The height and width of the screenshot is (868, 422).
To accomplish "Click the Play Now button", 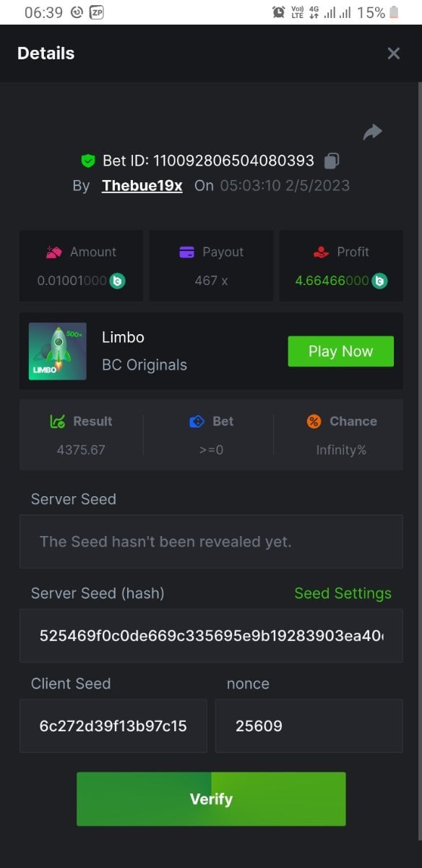I will (341, 352).
